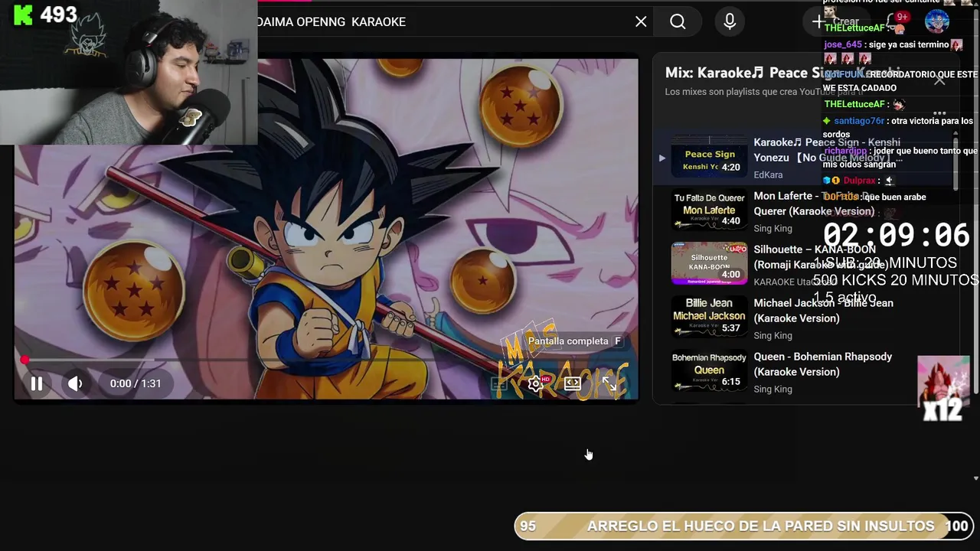The width and height of the screenshot is (980, 551).
Task: Click the page scrollbar down arrow
Action: [x=975, y=478]
